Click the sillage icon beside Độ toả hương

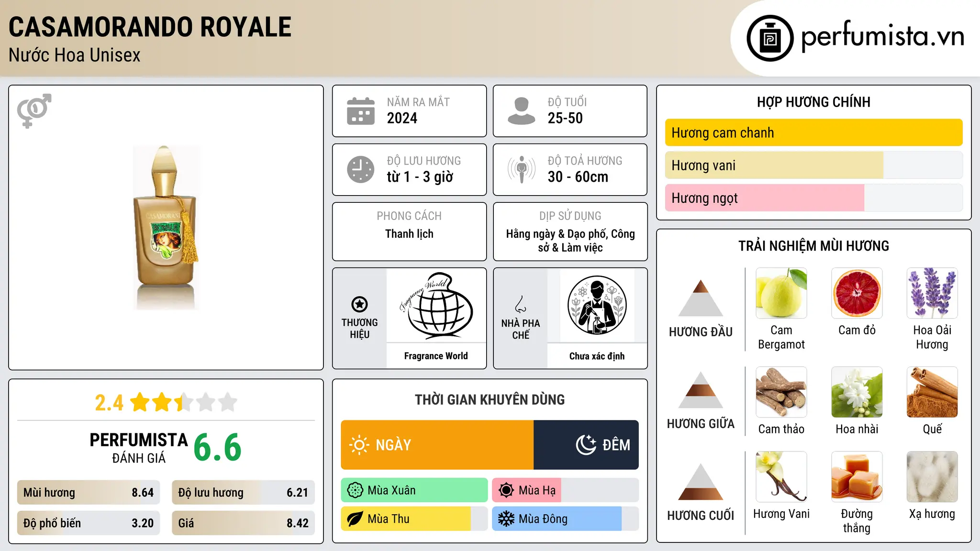pyautogui.click(x=522, y=169)
